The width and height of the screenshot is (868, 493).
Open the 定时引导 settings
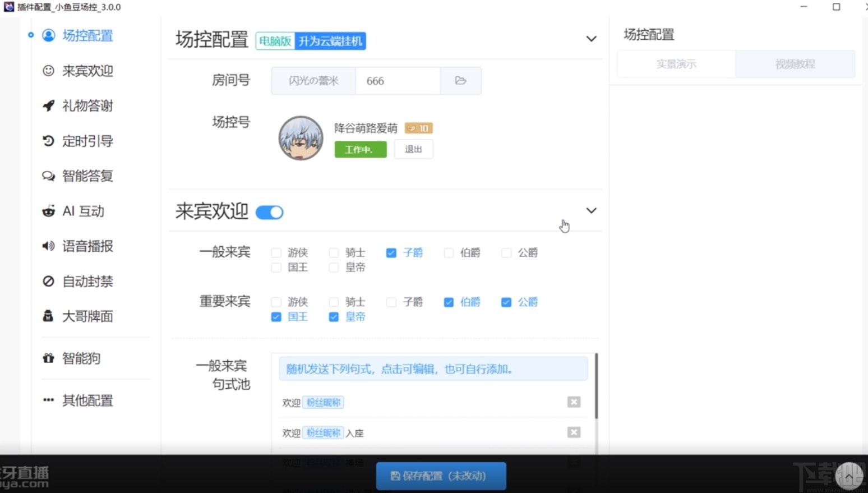point(87,141)
